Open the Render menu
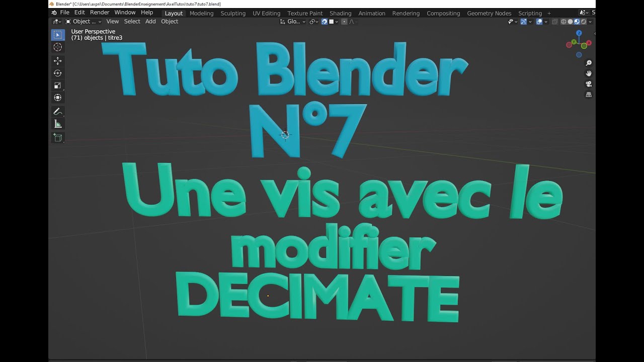Screen dimensions: 644x362 (100, 13)
